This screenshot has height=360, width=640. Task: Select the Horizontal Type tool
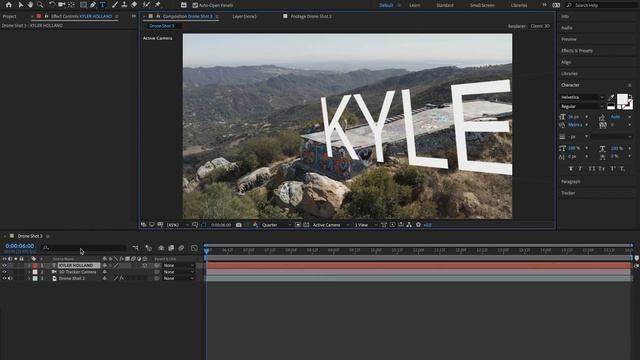[x=103, y=5]
